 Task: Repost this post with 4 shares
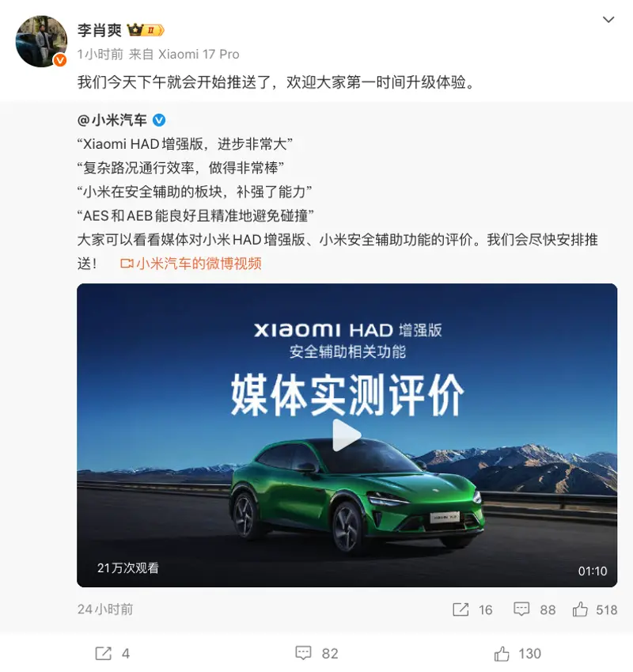(x=112, y=653)
